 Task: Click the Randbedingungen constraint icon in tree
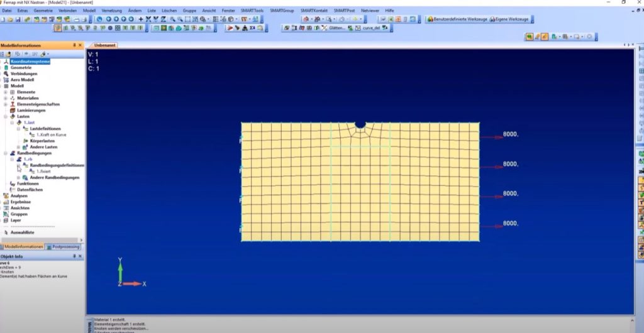pyautogui.click(x=13, y=153)
